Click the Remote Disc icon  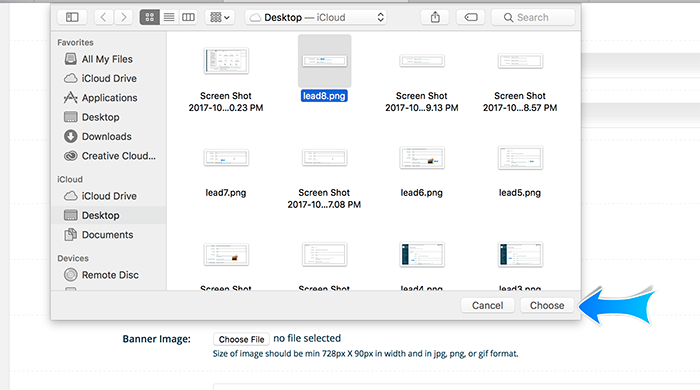(71, 274)
